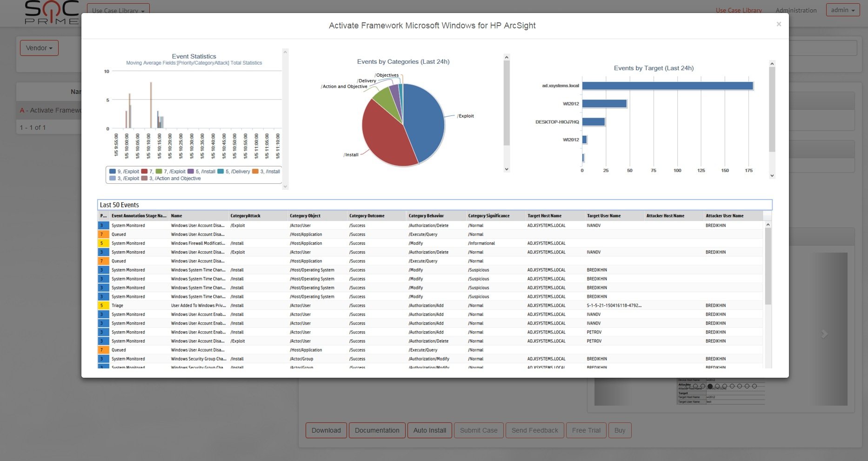Viewport: 868px width, 461px height.
Task: Sort by the Target Host Name column header
Action: (544, 216)
